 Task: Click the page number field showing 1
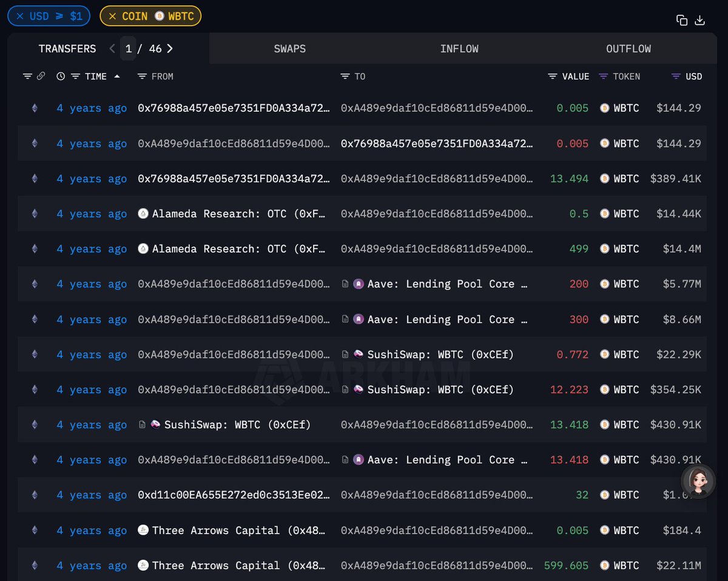point(128,49)
